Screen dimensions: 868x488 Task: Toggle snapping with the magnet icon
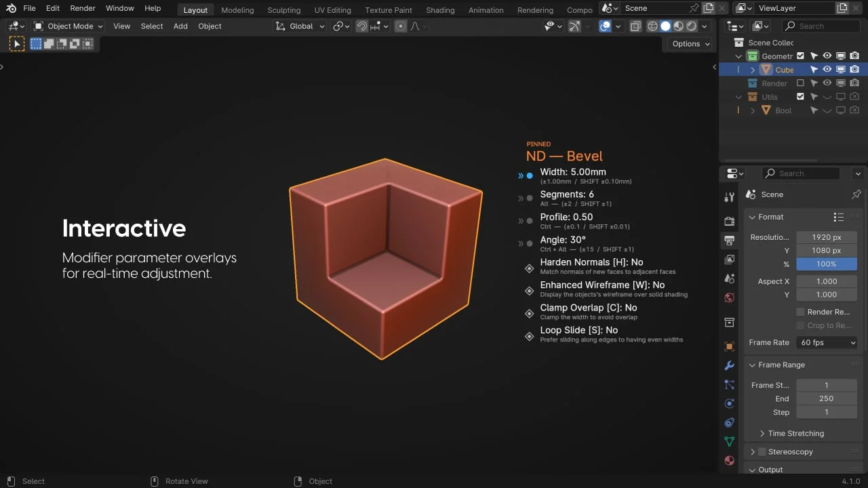click(363, 26)
